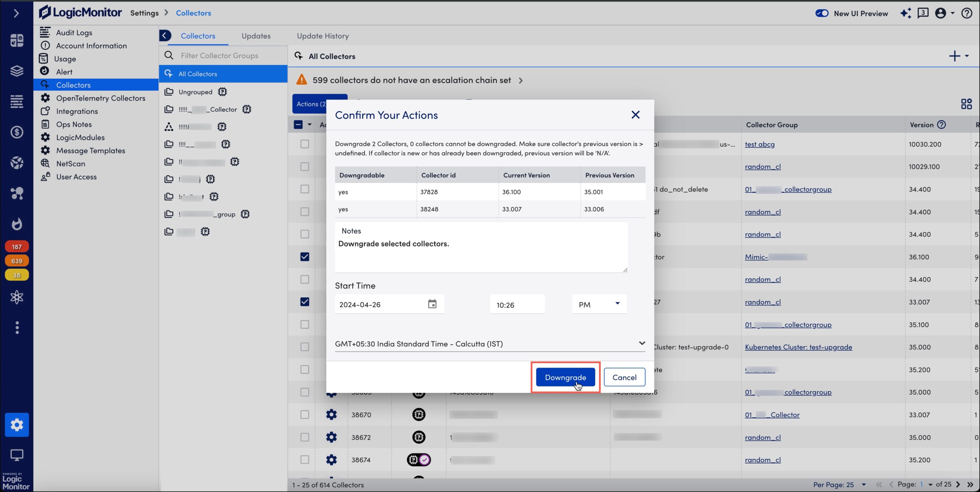Open the timezone GMT+05:30 dropdown

point(490,344)
